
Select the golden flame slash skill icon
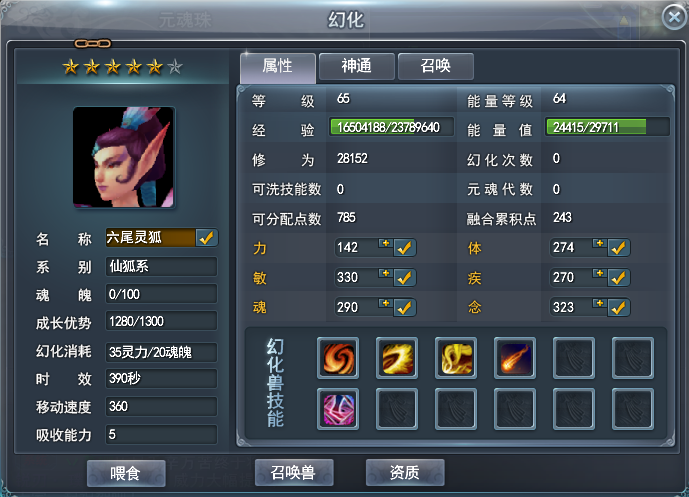coord(397,358)
